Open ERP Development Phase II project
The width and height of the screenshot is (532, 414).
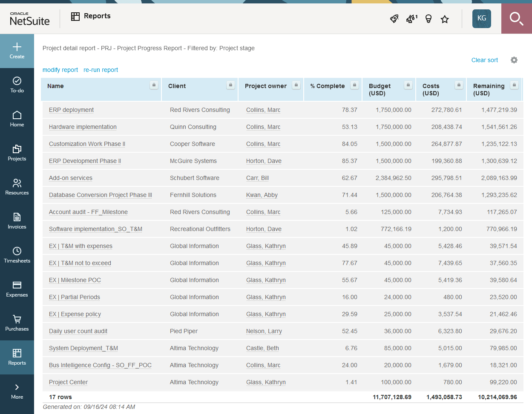(85, 161)
